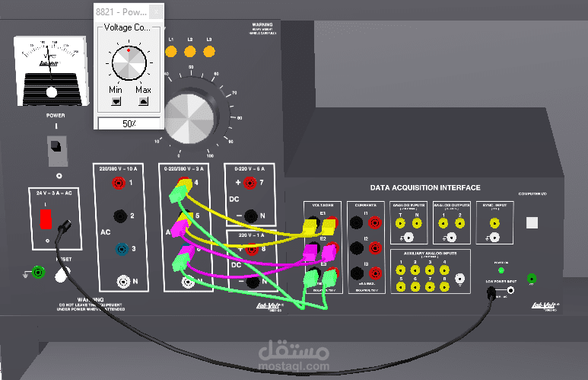Click the green Power On LED
Screen dimensions: 588x380
[501, 270]
